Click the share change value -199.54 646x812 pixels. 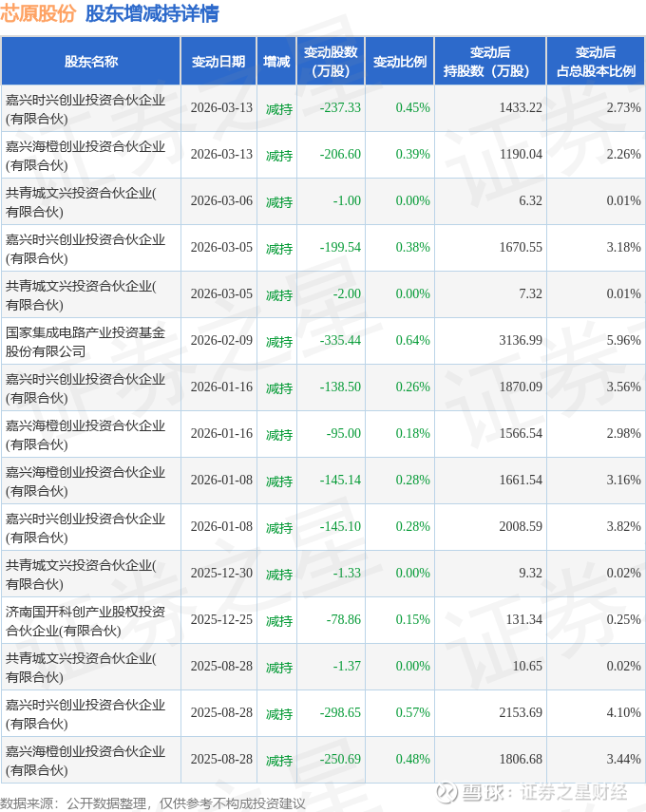pyautogui.click(x=340, y=247)
